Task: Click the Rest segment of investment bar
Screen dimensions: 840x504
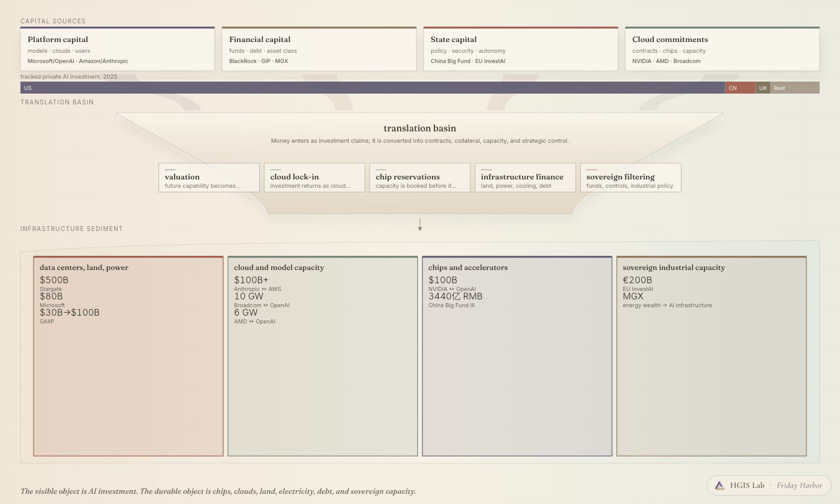Action: coord(794,88)
